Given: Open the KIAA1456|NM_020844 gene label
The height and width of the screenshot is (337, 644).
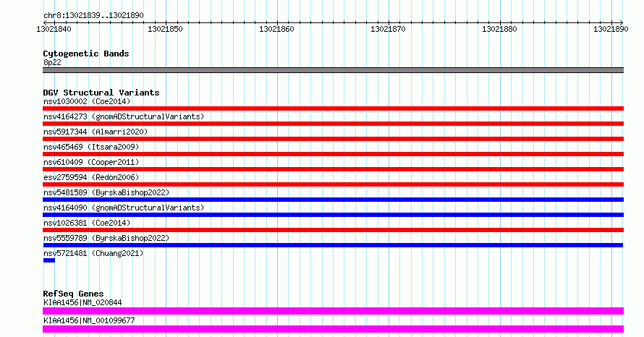Looking at the screenshot, I should 82,302.
